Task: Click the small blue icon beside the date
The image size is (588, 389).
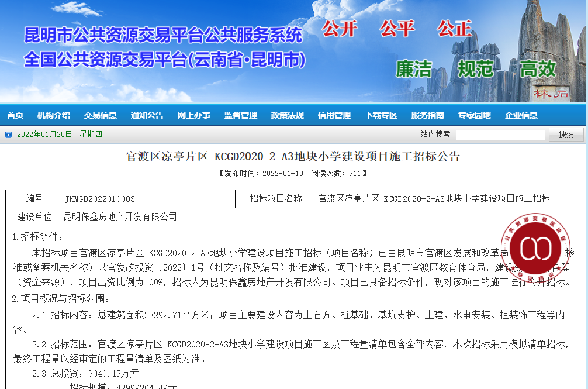Action: point(8,135)
